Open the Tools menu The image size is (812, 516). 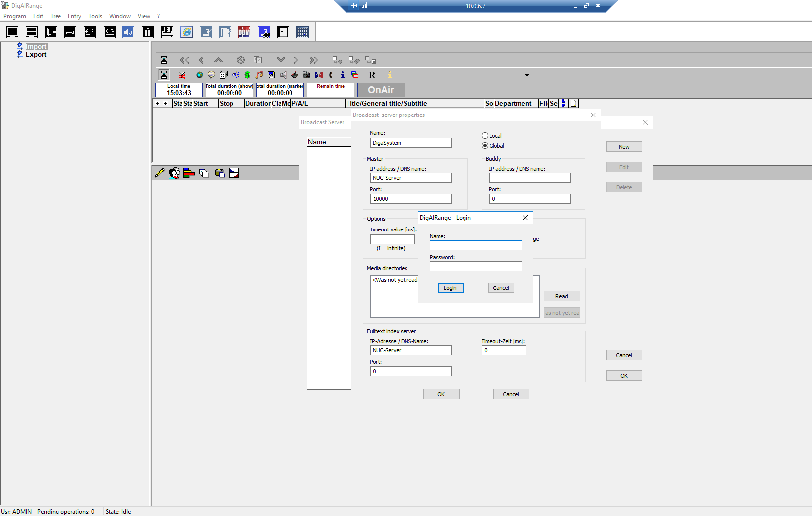click(x=95, y=16)
